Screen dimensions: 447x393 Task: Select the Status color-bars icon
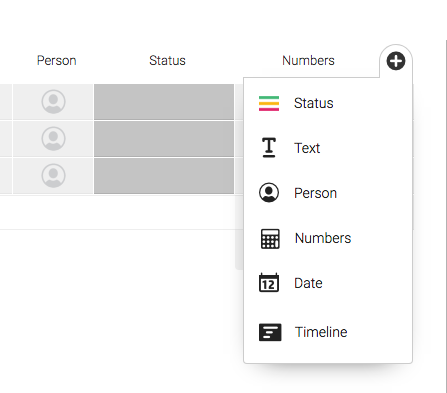[269, 103]
